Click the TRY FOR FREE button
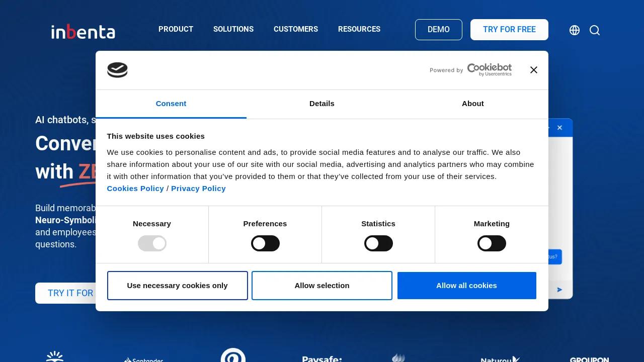Screen dimensions: 644x362 (509, 30)
